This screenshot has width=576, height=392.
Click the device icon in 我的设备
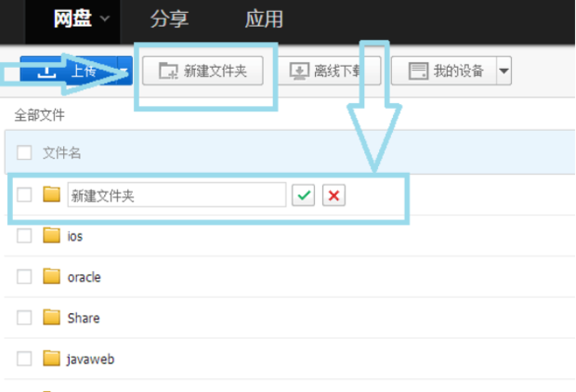point(418,71)
